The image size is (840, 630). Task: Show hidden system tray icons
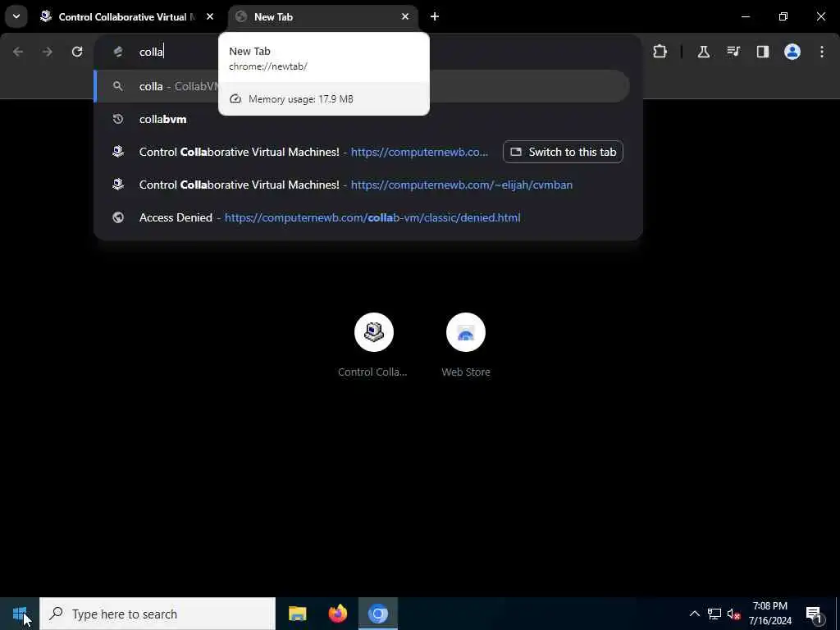694,614
